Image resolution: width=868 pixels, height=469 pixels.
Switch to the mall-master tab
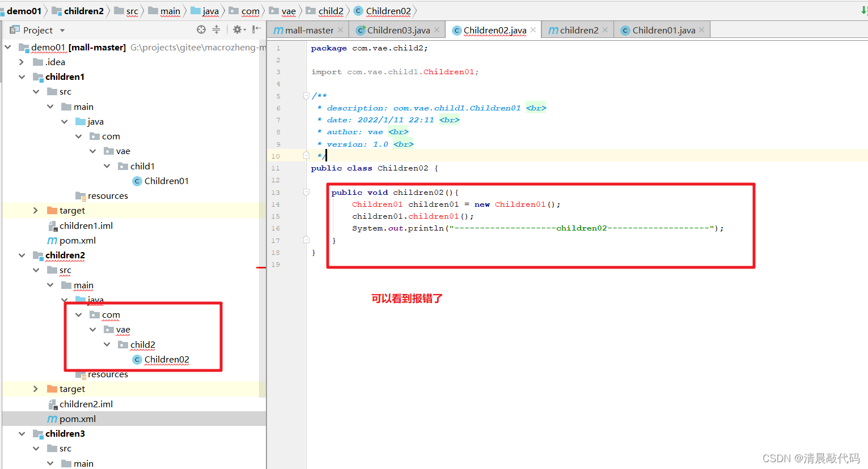(x=309, y=30)
